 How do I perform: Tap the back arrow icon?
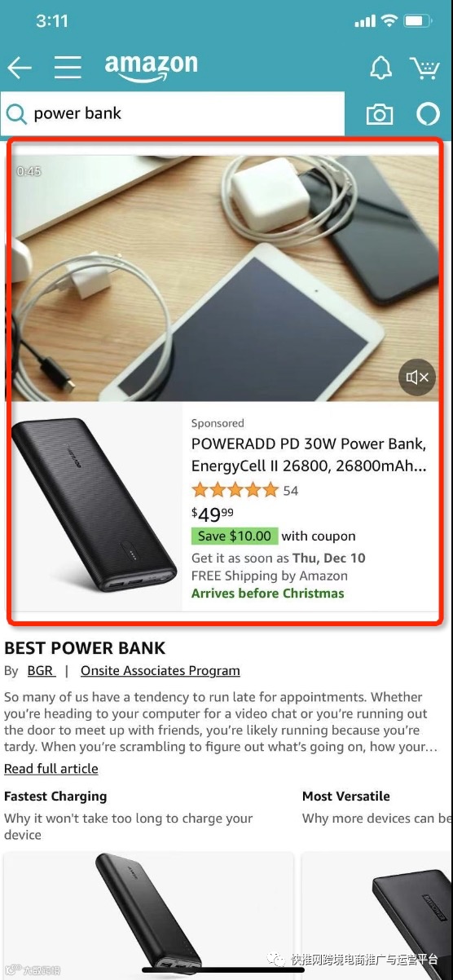click(x=19, y=67)
